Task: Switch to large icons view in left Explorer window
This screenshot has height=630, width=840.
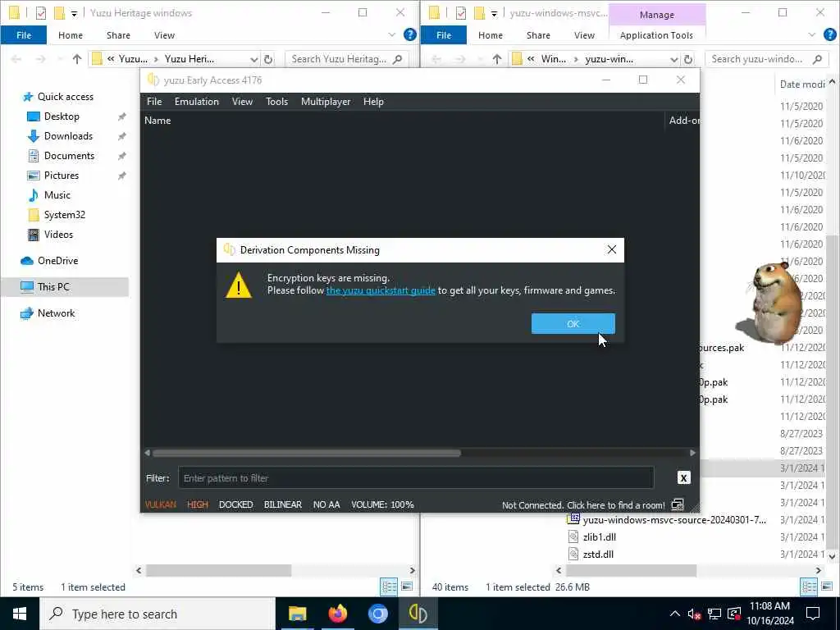Action: point(407,587)
